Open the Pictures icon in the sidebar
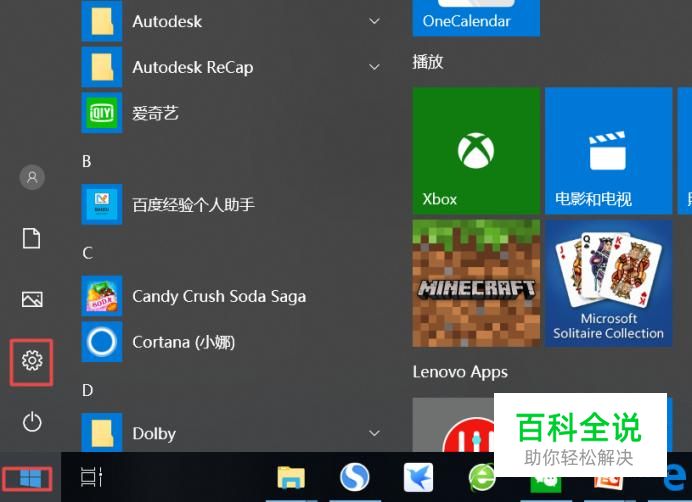 (32, 299)
